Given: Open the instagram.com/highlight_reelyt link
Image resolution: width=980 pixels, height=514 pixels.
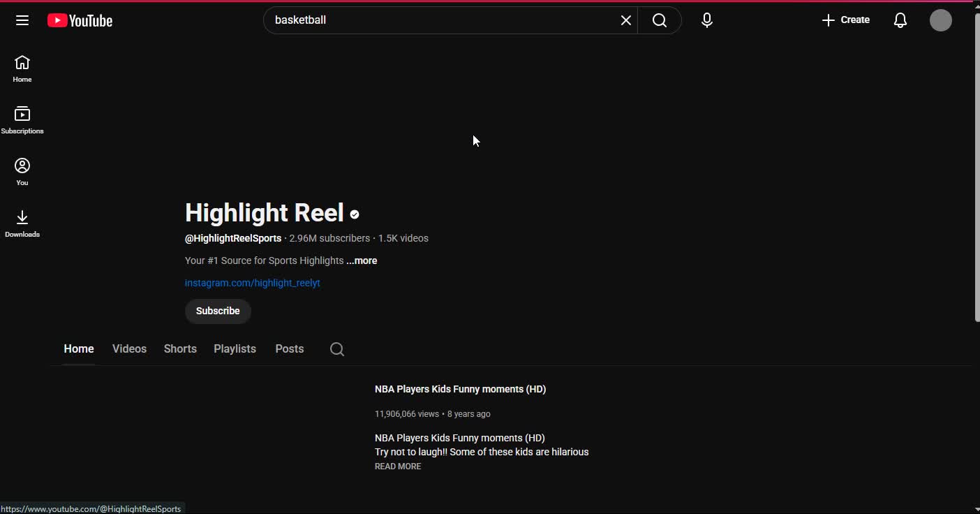Looking at the screenshot, I should point(252,283).
